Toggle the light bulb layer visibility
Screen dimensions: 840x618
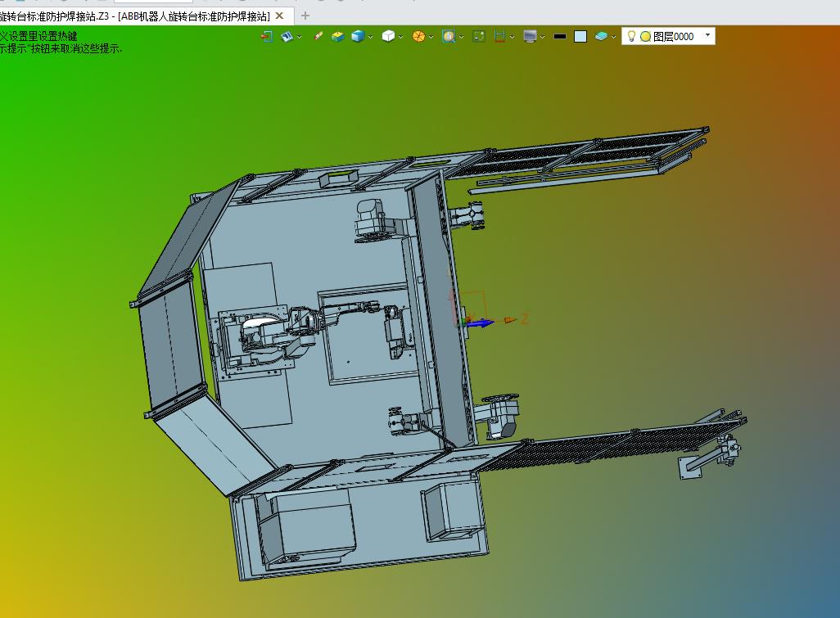pos(631,36)
